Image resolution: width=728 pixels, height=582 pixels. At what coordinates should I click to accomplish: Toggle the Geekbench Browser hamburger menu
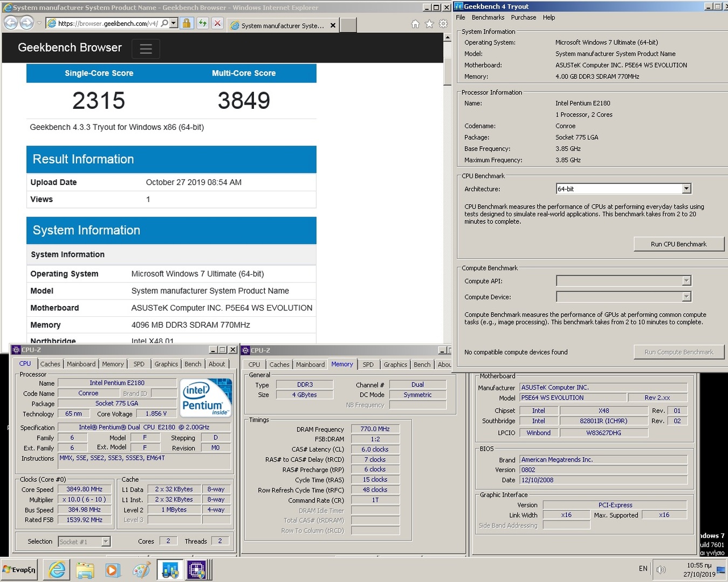[x=146, y=48]
